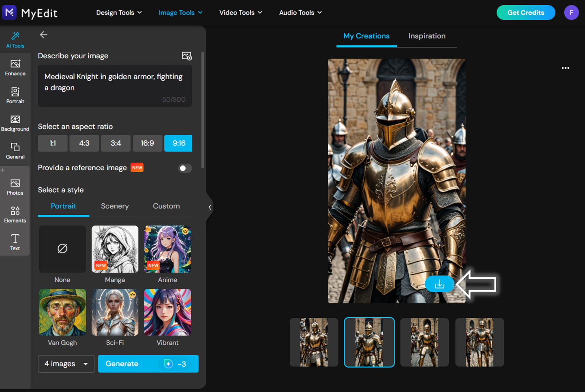
Task: Open the Portrait tool in sidebar
Action: [x=15, y=95]
